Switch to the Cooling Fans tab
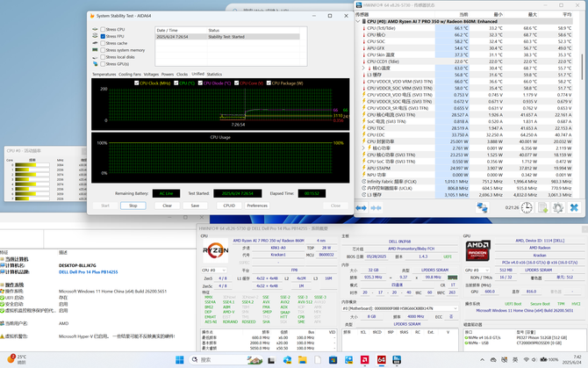This screenshot has height=368, width=588. click(130, 75)
